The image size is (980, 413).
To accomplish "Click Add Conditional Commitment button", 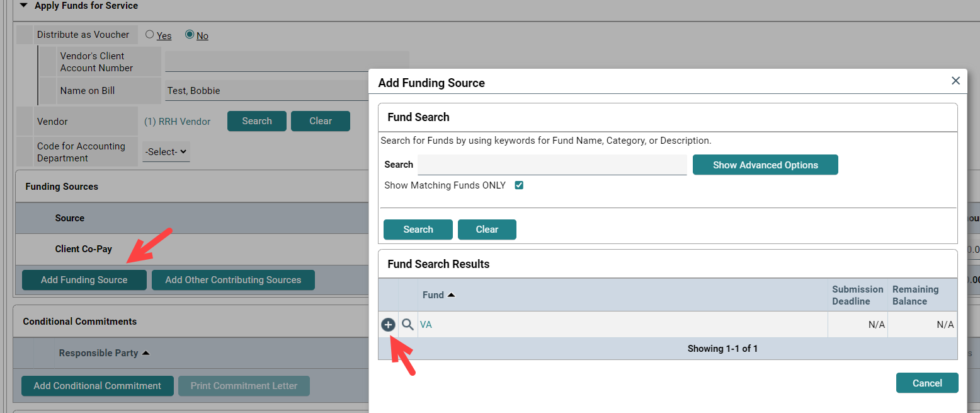I will (x=98, y=386).
